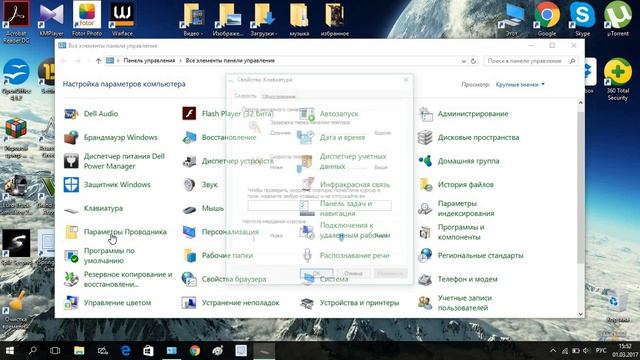
Task: Click the Up arrow navigation button
Action: (98, 61)
